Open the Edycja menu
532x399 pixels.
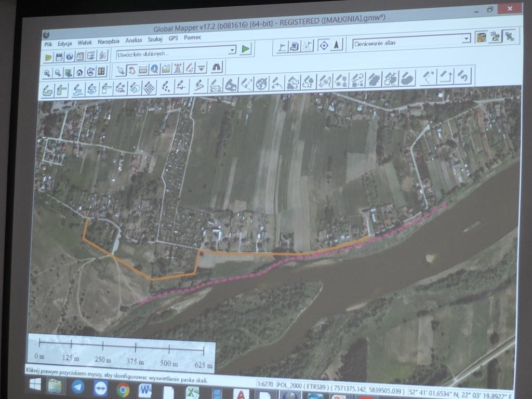pos(64,44)
